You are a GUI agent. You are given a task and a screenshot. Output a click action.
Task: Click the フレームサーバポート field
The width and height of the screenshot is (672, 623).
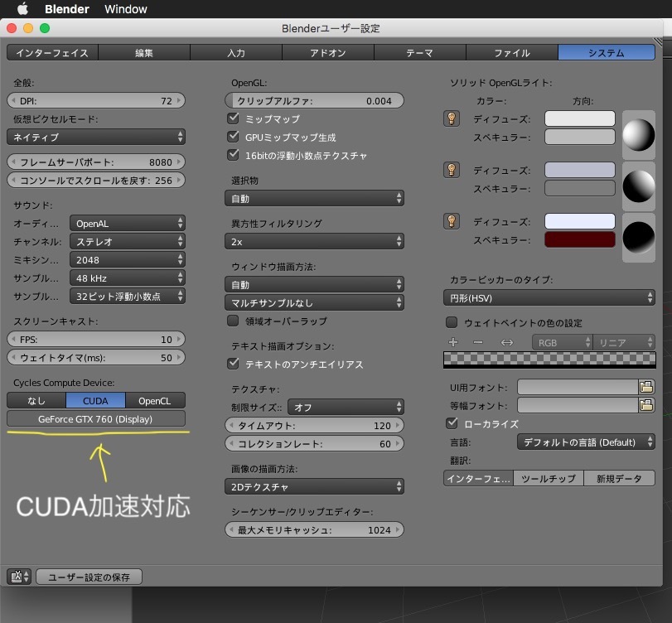pyautogui.click(x=96, y=162)
